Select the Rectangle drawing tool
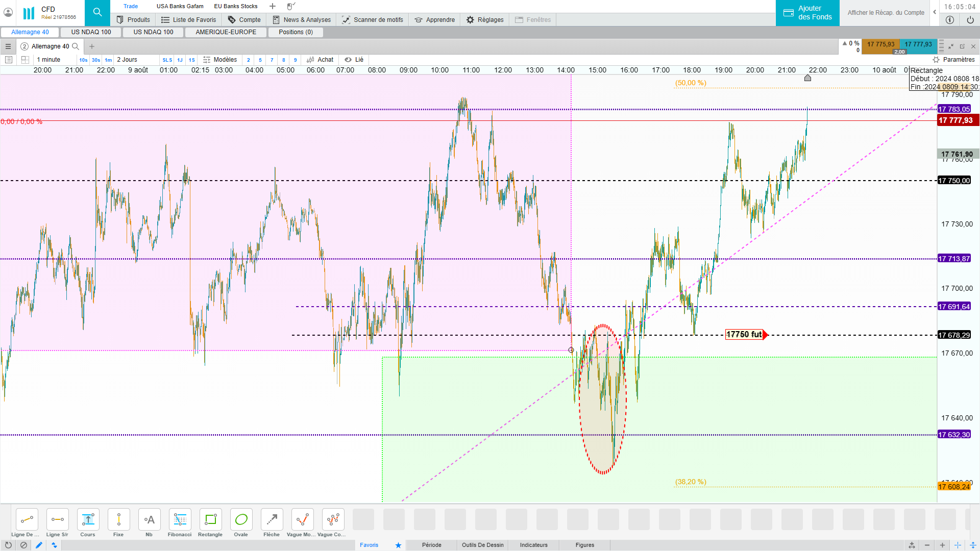980x551 pixels. click(x=210, y=520)
